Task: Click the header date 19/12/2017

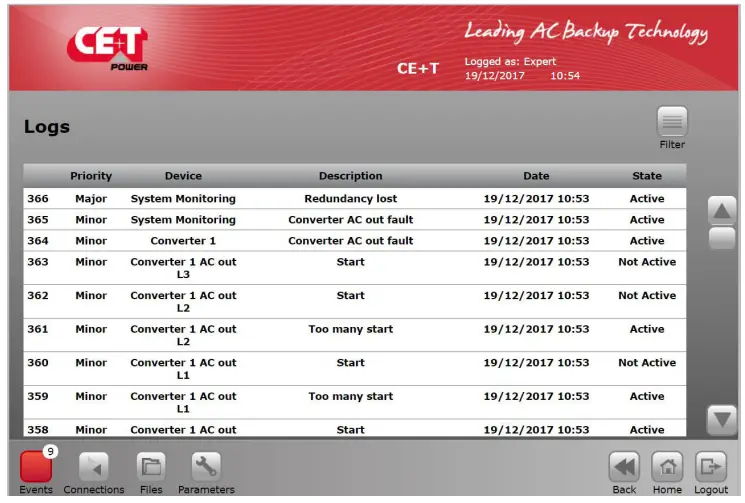Action: pyautogui.click(x=494, y=76)
